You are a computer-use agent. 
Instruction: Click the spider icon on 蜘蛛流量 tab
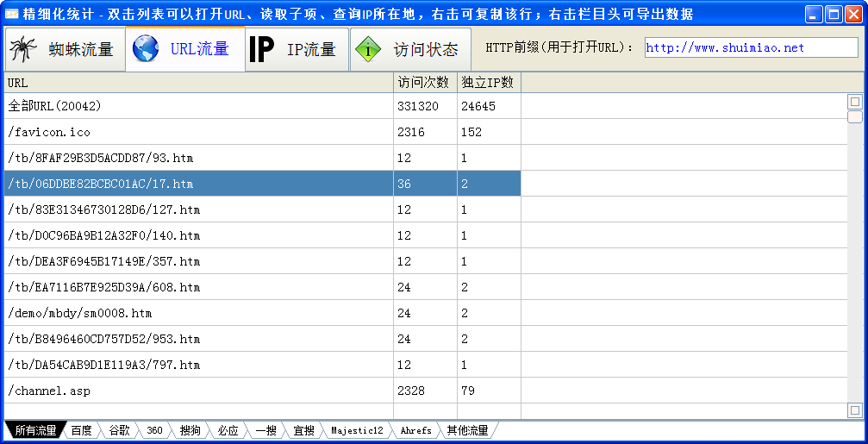click(x=23, y=49)
